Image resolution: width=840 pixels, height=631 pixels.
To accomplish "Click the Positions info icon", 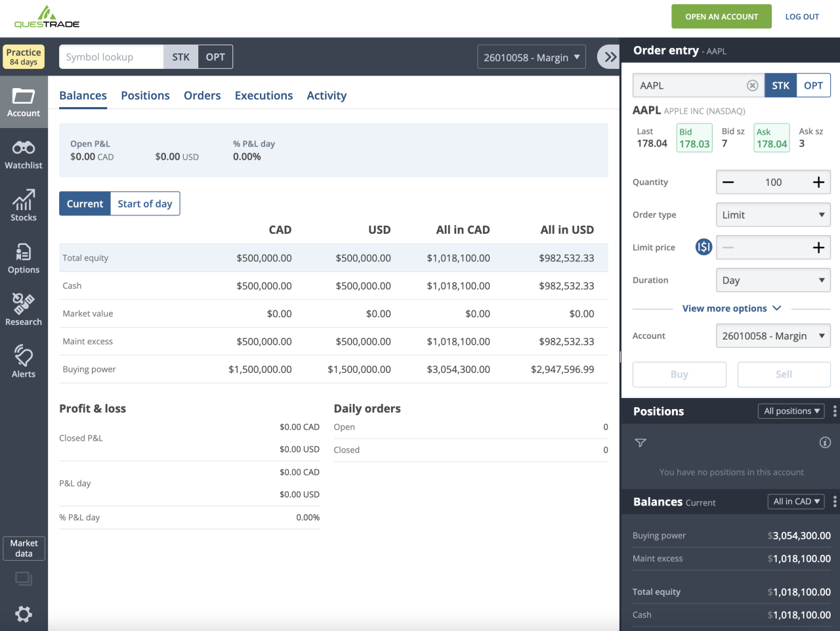I will pos(825,443).
